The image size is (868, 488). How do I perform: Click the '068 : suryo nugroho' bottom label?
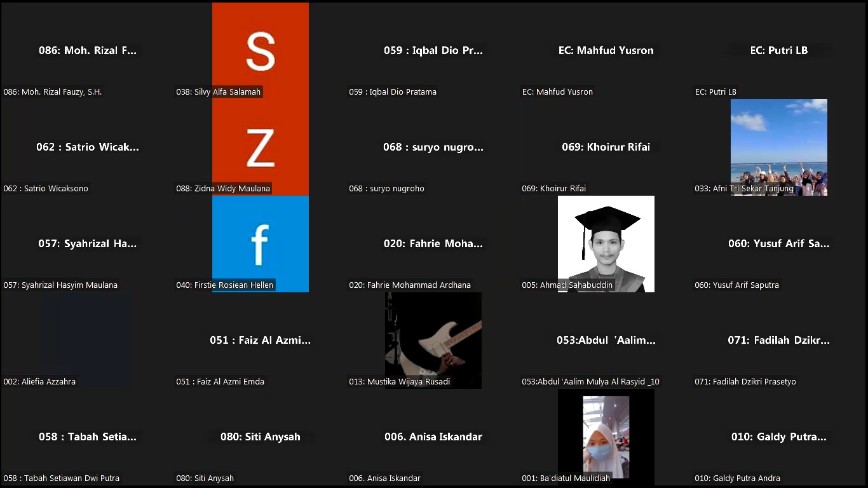pyautogui.click(x=386, y=189)
